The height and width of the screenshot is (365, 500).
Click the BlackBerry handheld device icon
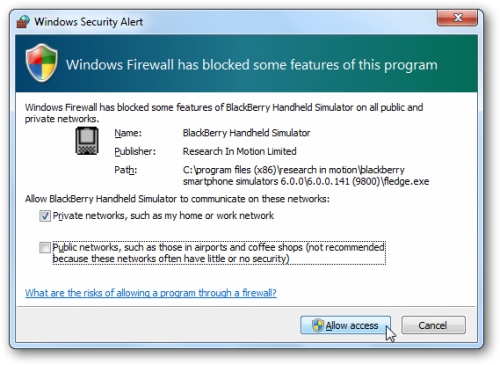87,141
